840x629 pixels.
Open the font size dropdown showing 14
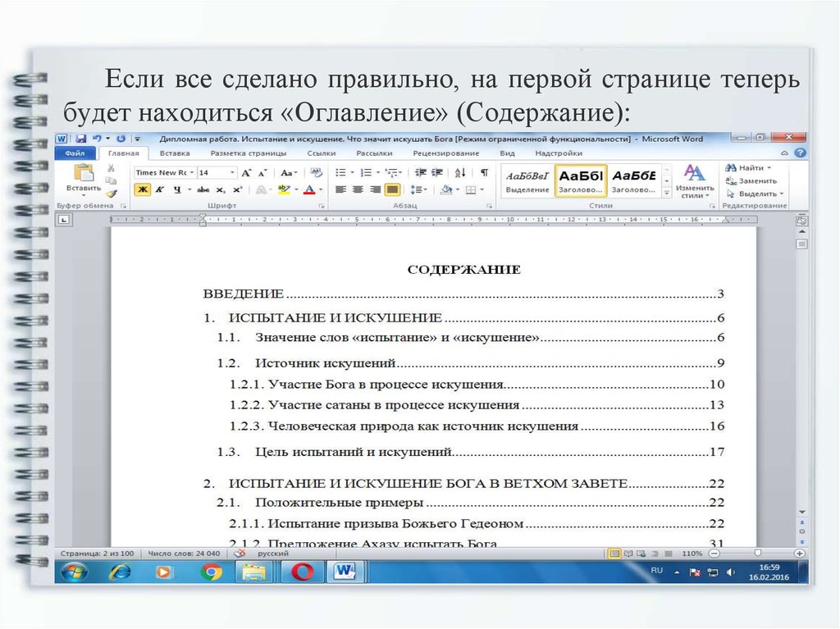[x=232, y=173]
